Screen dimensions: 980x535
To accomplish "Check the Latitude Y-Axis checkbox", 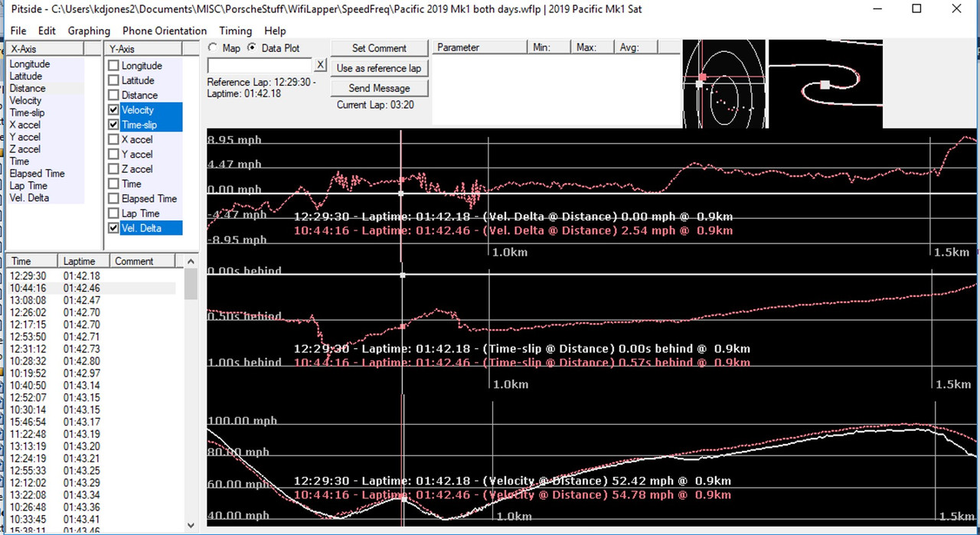I will (113, 80).
